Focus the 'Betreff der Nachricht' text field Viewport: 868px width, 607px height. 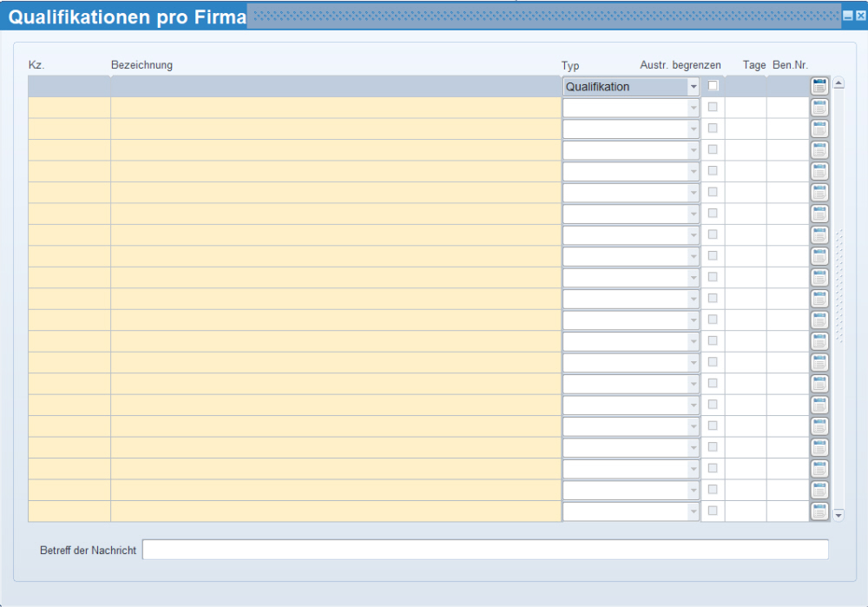[484, 550]
